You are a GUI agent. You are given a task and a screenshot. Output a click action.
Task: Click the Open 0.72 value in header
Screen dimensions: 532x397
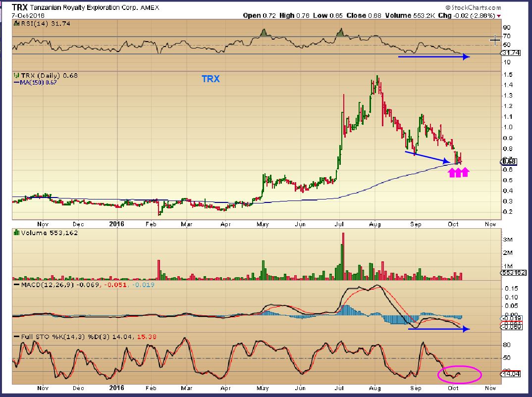(x=259, y=16)
